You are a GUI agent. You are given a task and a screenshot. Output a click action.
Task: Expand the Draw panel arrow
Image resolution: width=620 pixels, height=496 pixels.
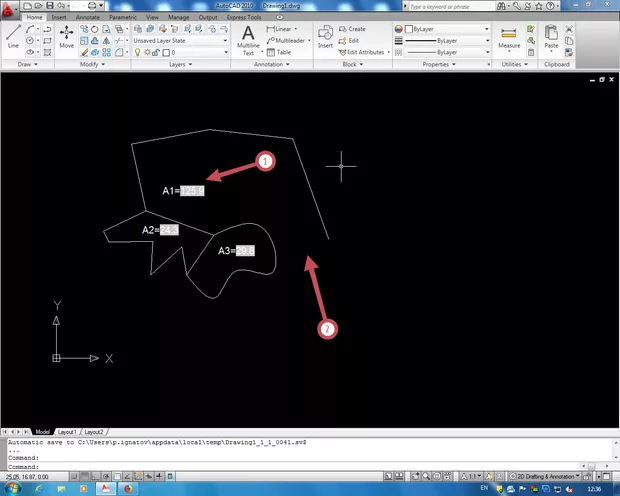click(36, 64)
